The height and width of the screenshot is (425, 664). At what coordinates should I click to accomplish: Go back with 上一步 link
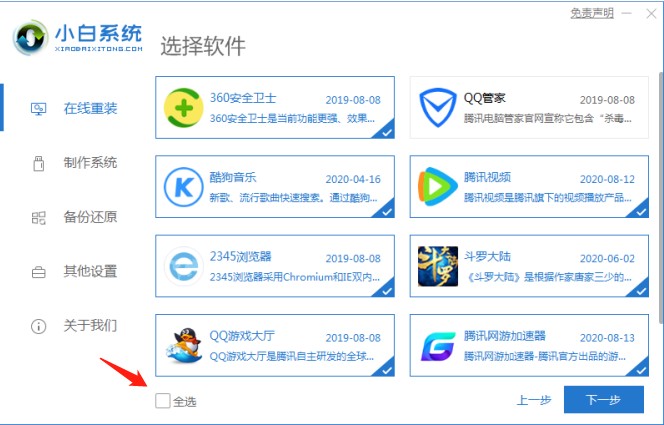point(534,400)
